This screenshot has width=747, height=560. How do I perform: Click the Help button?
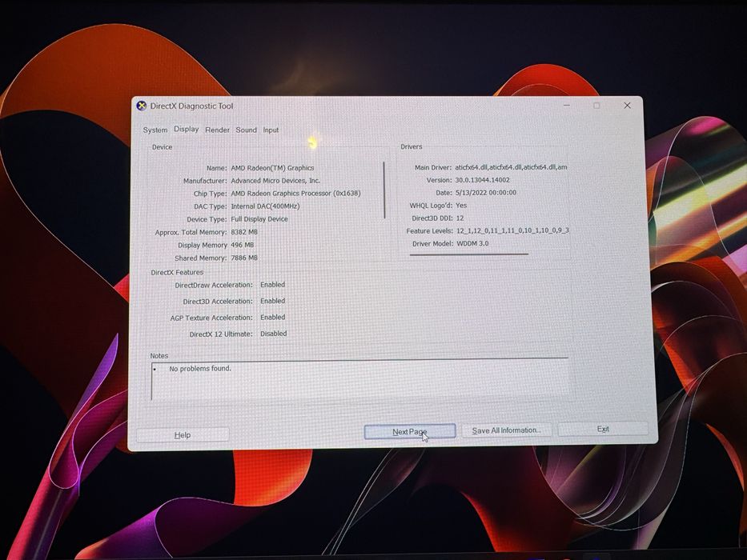click(183, 434)
